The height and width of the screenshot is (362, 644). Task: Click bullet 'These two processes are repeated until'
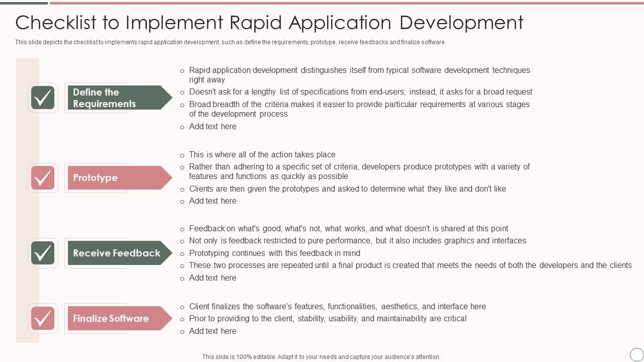point(411,265)
